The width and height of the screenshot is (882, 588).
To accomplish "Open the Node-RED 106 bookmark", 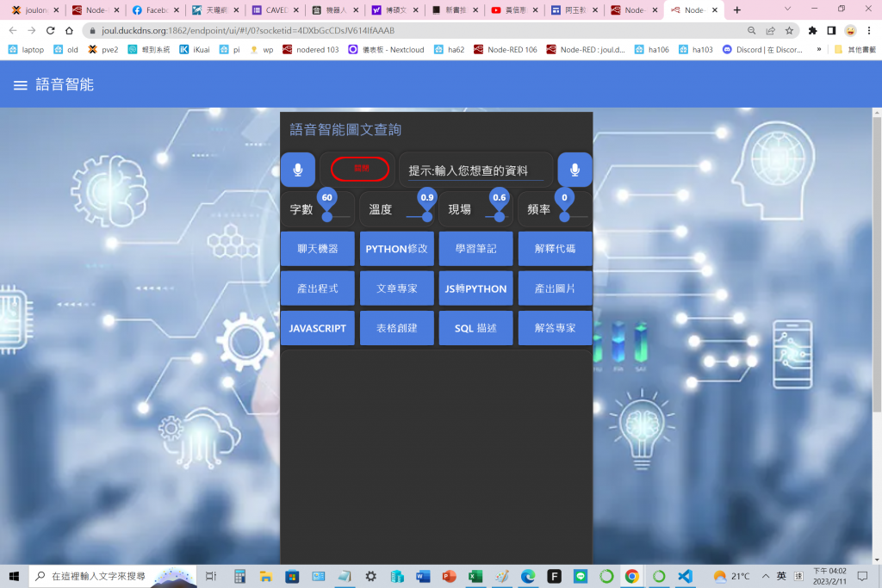I will point(505,49).
